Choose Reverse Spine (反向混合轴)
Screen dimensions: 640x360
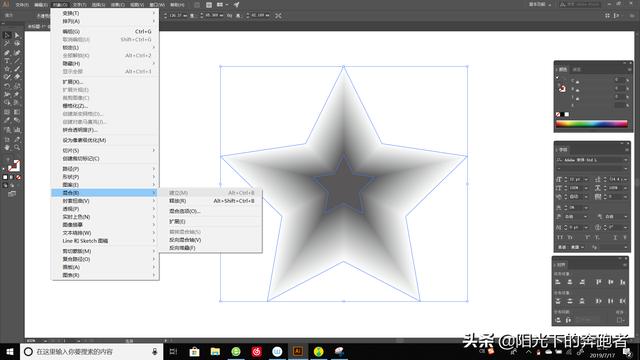211,240
